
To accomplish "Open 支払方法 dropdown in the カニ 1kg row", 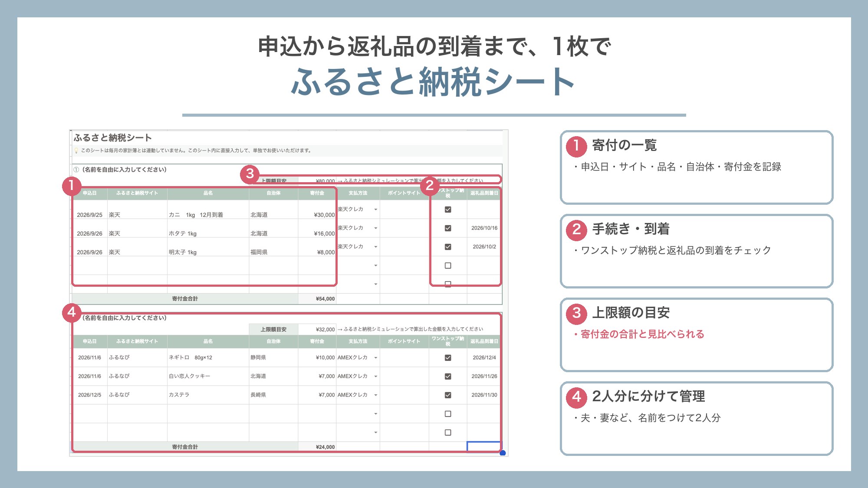I will [375, 210].
